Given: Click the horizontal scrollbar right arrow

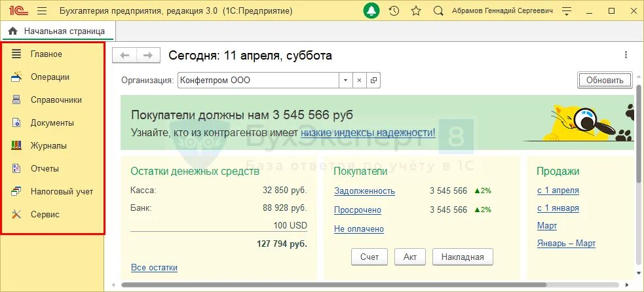Looking at the screenshot, I should click(627, 285).
